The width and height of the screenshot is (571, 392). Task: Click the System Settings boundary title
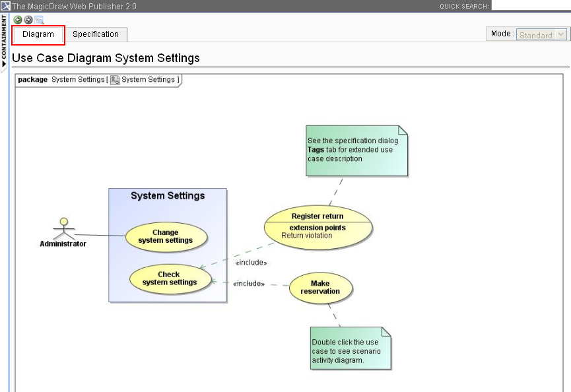coord(168,196)
